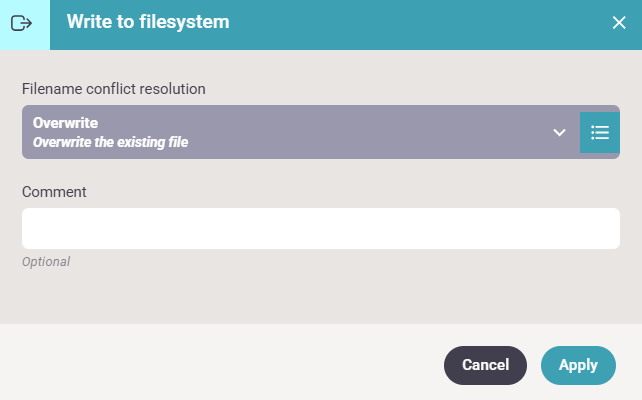Click into the Comment input field

click(321, 228)
